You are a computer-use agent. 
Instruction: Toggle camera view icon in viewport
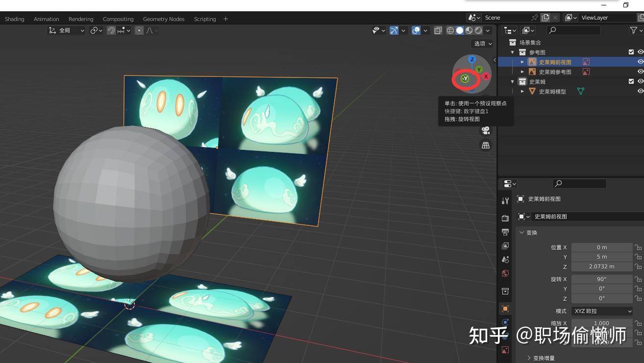(486, 130)
